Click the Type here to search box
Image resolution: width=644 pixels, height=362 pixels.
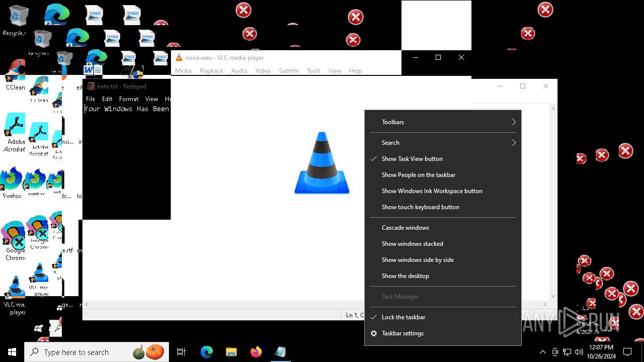click(x=96, y=352)
